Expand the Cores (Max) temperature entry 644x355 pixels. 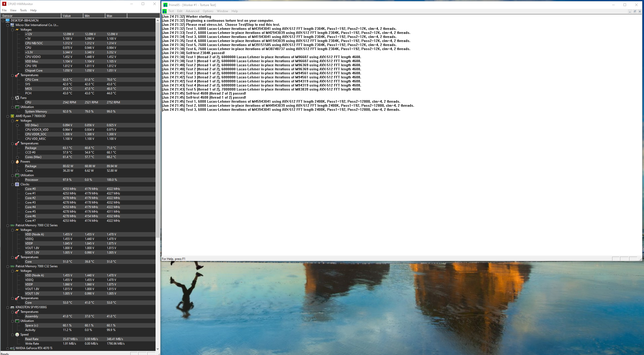[17, 157]
